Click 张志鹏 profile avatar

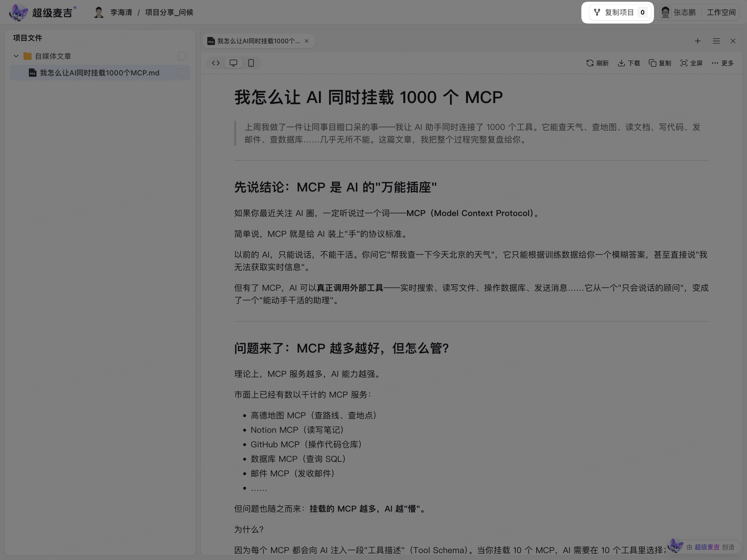point(665,12)
